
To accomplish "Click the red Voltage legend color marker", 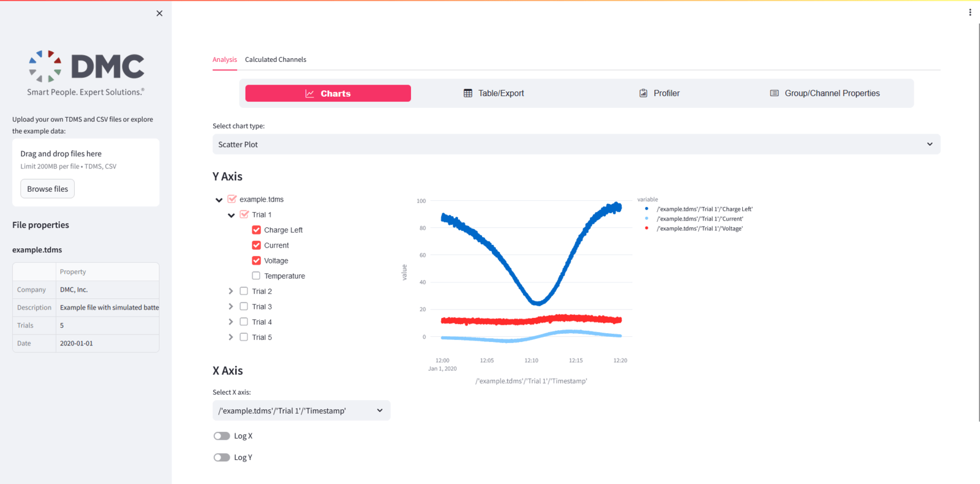I will 646,229.
